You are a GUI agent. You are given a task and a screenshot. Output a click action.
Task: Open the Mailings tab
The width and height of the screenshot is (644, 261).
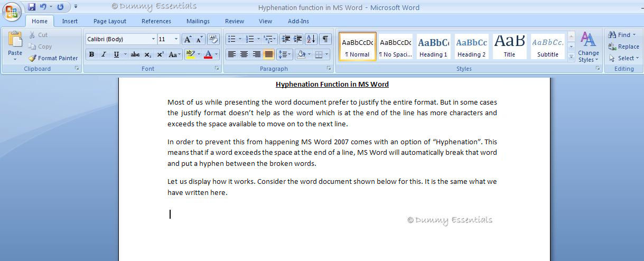(198, 21)
